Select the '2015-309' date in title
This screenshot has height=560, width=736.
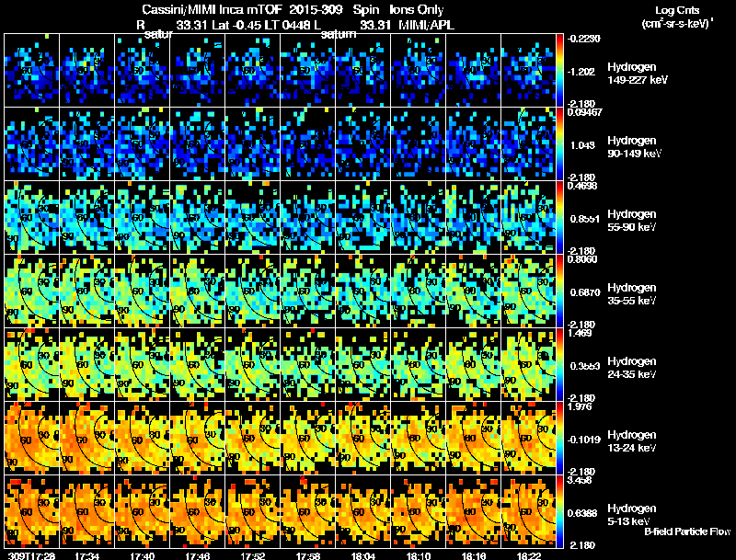coord(316,10)
